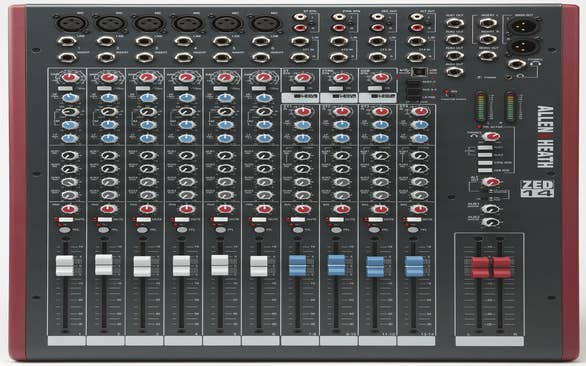Toggle the channel 5 grey PFL button
Viewport: 586px width, 366px height.
pyautogui.click(x=220, y=230)
